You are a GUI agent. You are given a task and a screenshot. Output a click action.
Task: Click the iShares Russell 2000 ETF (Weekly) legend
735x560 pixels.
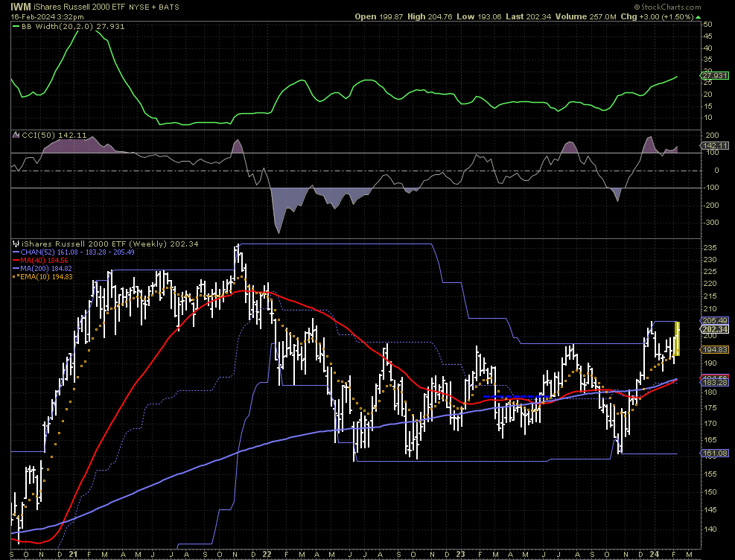point(110,244)
